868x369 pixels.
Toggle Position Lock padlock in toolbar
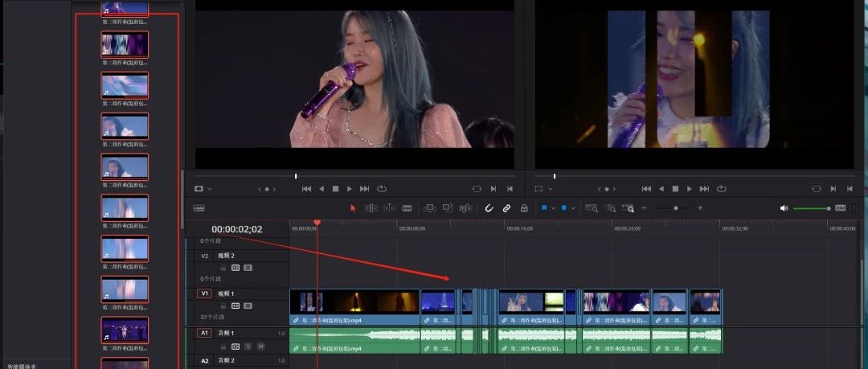point(524,208)
